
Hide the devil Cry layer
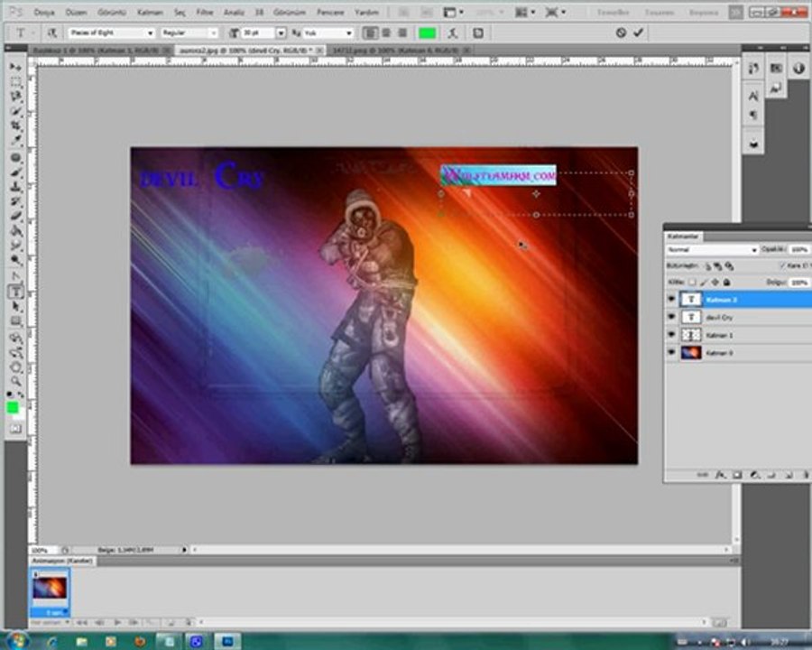coord(671,317)
